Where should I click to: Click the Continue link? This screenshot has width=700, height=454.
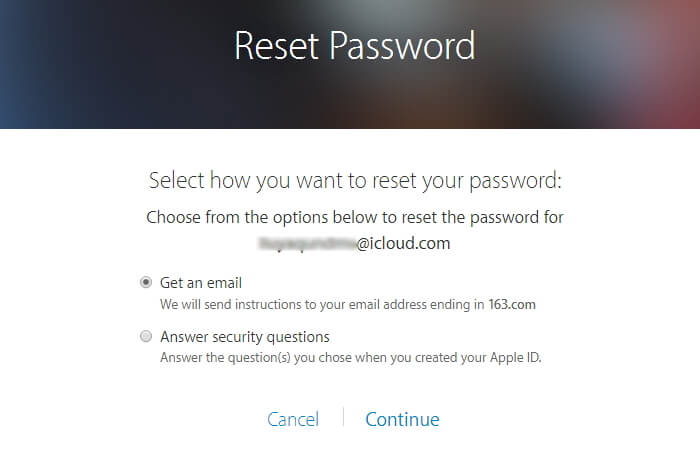pos(402,419)
